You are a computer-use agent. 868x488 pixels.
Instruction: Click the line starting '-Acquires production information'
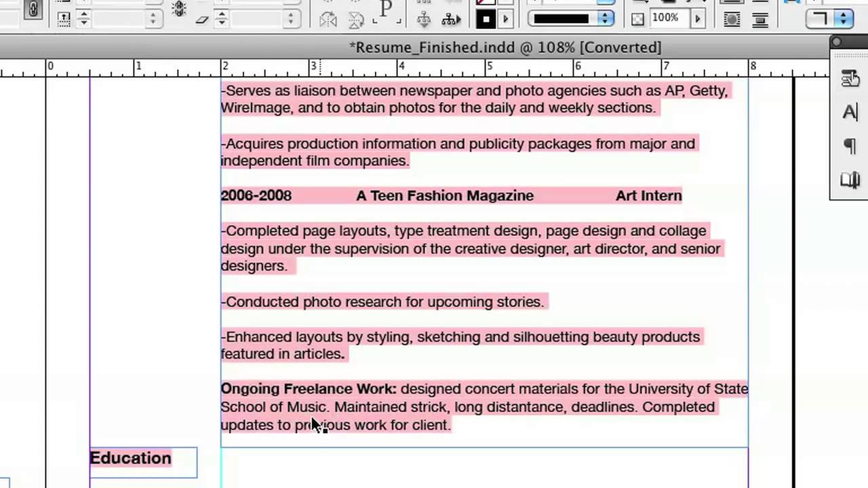[x=458, y=144]
